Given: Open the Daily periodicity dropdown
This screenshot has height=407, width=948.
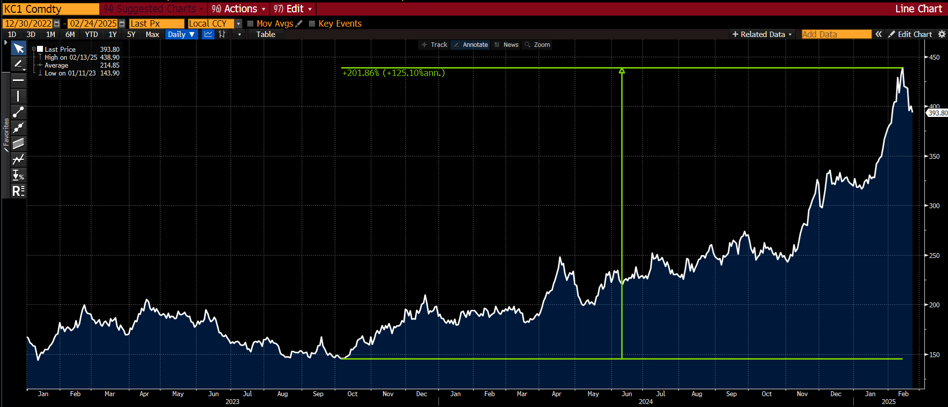Looking at the screenshot, I should click(x=182, y=34).
